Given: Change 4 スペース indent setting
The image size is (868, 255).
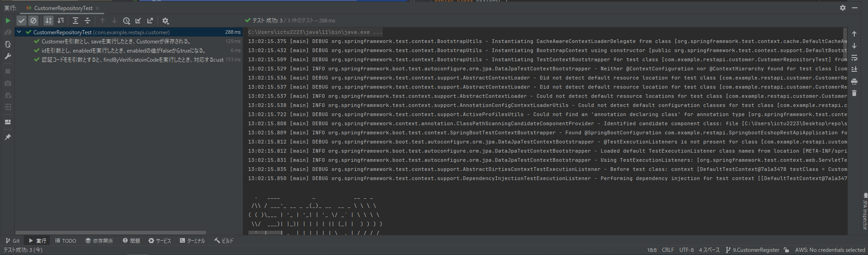Looking at the screenshot, I should 709,250.
